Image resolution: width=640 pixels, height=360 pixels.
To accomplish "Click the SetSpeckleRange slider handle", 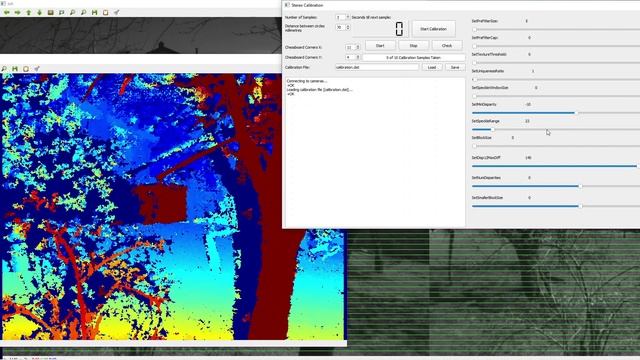I will point(492,129).
